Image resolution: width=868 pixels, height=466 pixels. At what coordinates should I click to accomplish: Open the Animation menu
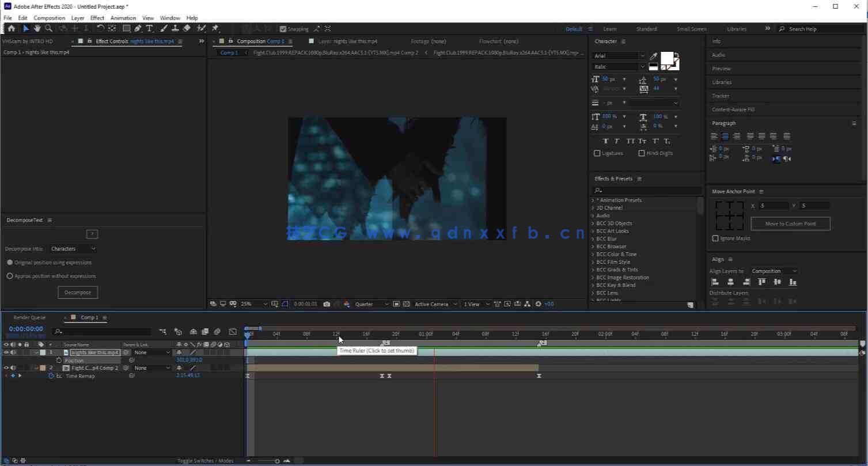point(123,18)
